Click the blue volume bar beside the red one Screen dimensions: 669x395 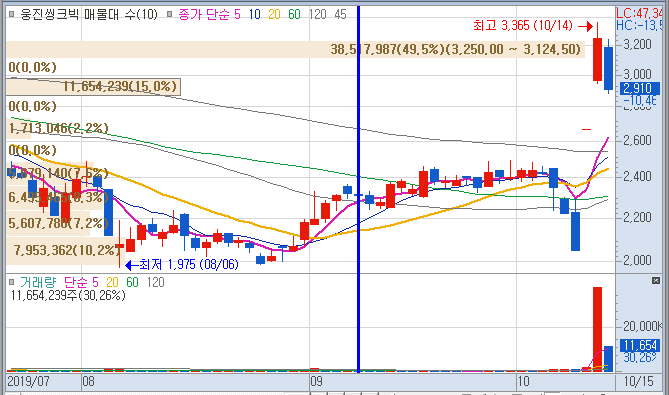[x=608, y=359]
